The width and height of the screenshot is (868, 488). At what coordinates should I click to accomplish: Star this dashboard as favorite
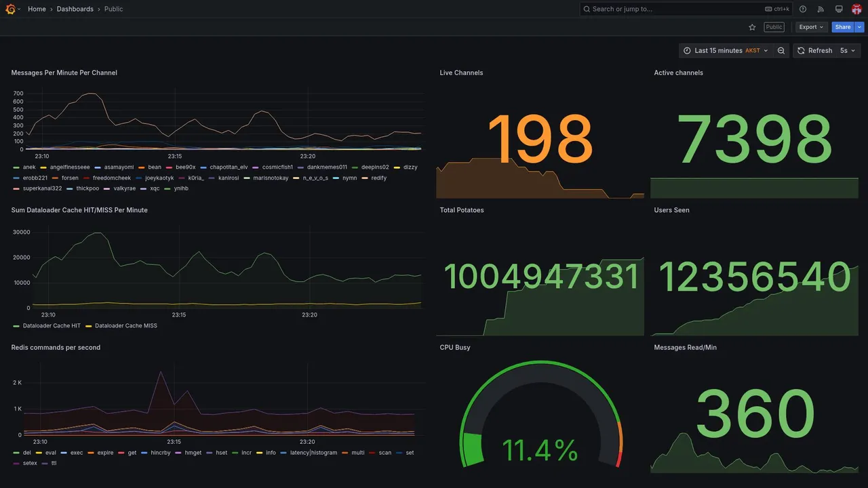[x=752, y=27]
